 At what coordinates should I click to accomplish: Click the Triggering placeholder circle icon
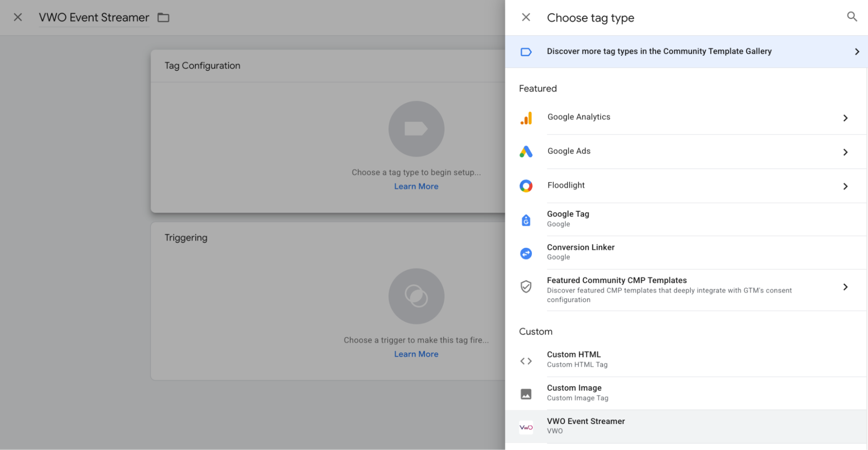point(416,296)
